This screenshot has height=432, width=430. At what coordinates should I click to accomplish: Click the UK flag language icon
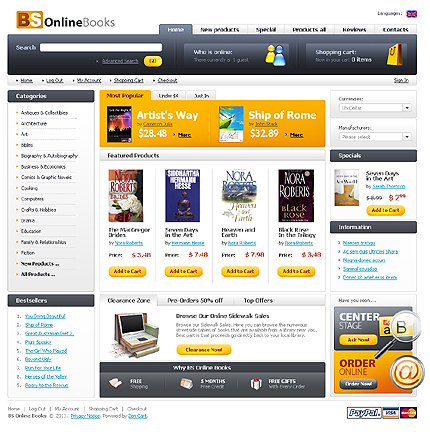coord(412,14)
